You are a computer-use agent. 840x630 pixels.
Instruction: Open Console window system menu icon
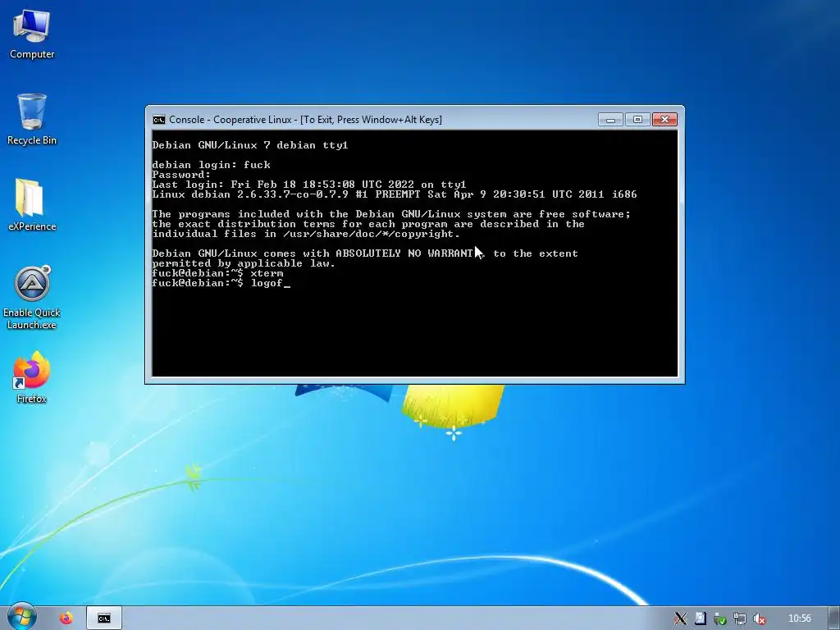coord(158,120)
